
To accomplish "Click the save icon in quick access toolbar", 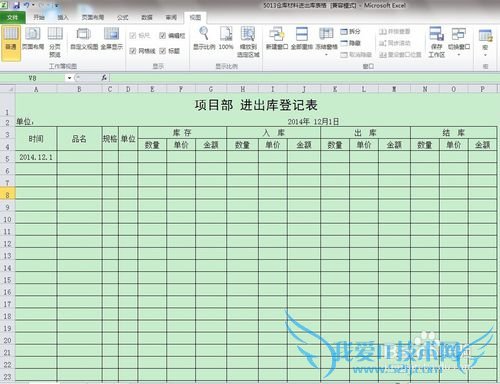I will pos(17,5).
